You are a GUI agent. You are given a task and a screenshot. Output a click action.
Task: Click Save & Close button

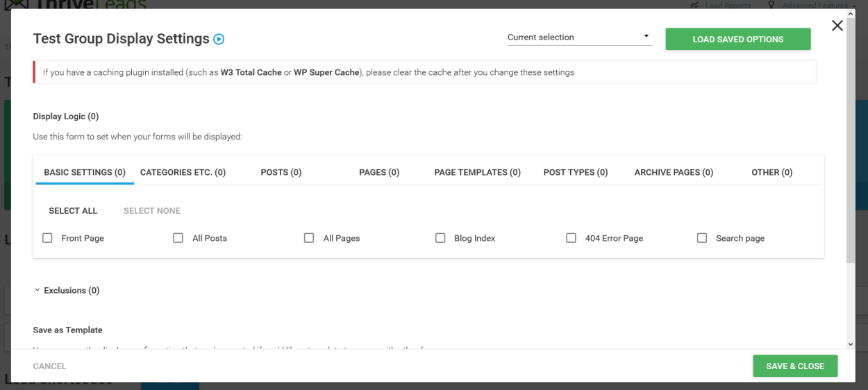(795, 366)
